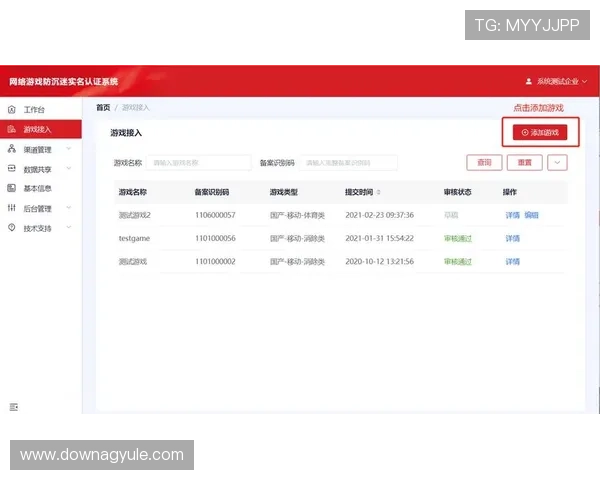
Task: Click the 基本信息 sidebar icon
Action: 12,188
